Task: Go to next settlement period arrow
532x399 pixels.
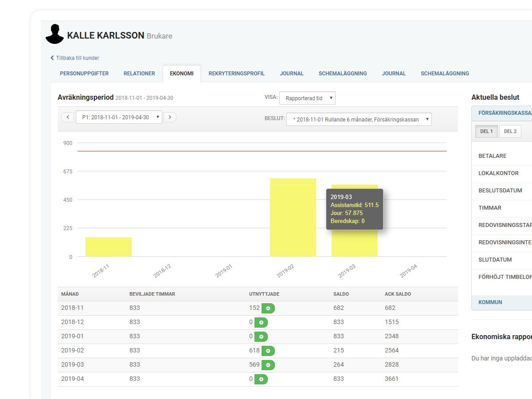Action: pyautogui.click(x=170, y=117)
